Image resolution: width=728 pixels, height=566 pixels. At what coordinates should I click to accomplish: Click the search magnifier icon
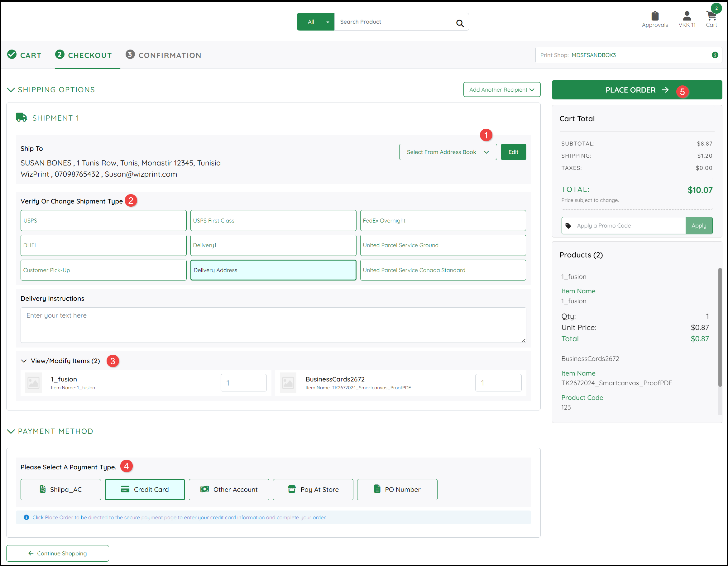click(460, 23)
